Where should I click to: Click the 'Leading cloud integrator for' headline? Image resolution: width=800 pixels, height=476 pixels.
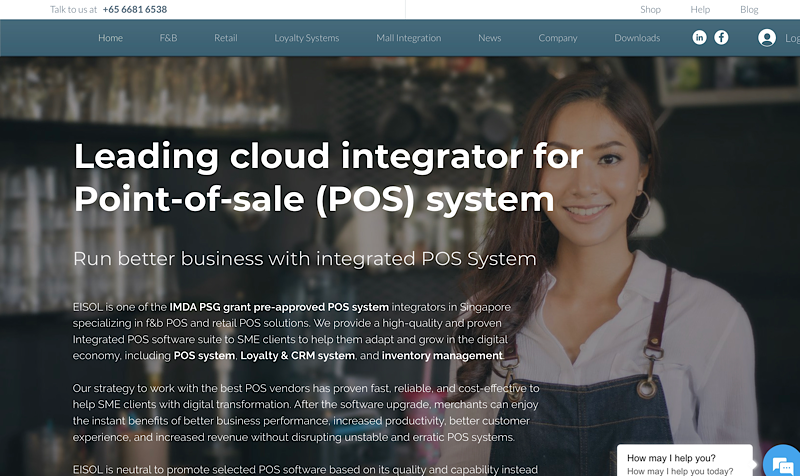[x=329, y=156]
